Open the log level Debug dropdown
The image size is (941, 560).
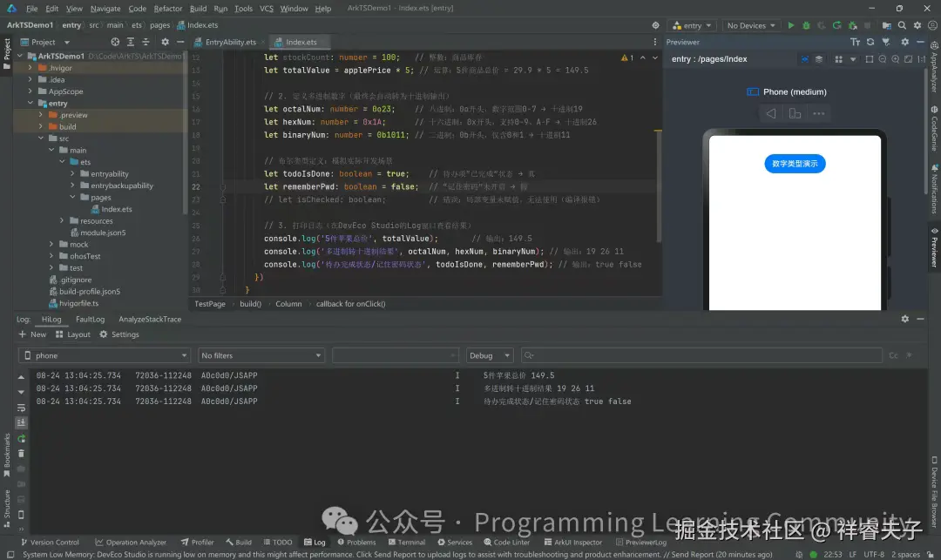coord(491,355)
